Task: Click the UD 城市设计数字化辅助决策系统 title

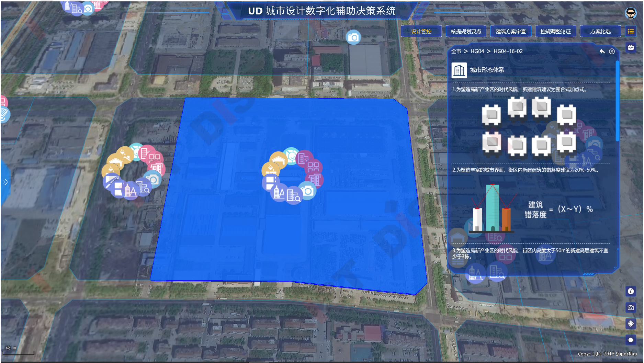Action: pyautogui.click(x=322, y=11)
